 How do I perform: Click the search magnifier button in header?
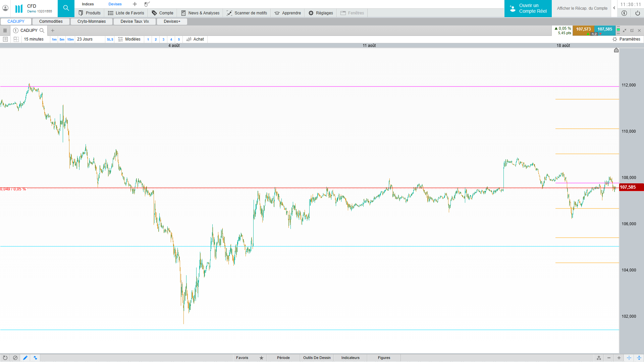coord(66,8)
